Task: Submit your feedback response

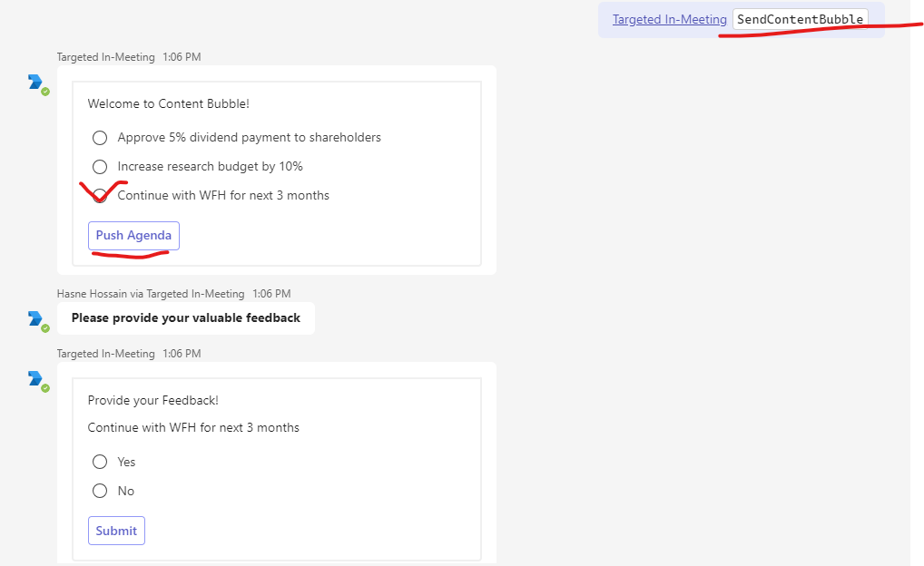Action: (116, 531)
